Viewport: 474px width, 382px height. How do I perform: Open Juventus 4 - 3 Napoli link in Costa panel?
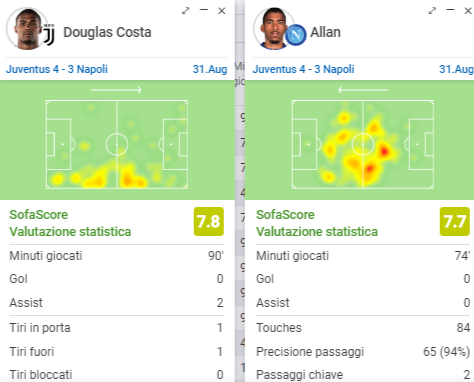pyautogui.click(x=57, y=69)
